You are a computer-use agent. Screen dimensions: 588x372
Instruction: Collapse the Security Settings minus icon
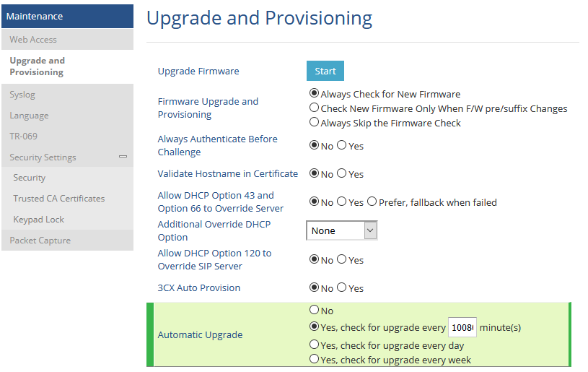(123, 157)
